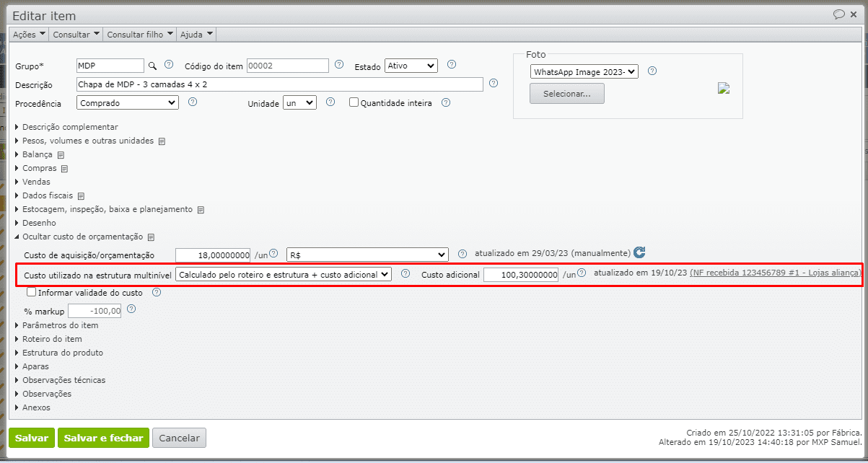Open the Ações menu
Image resolution: width=868 pixels, height=463 pixels.
coord(30,34)
